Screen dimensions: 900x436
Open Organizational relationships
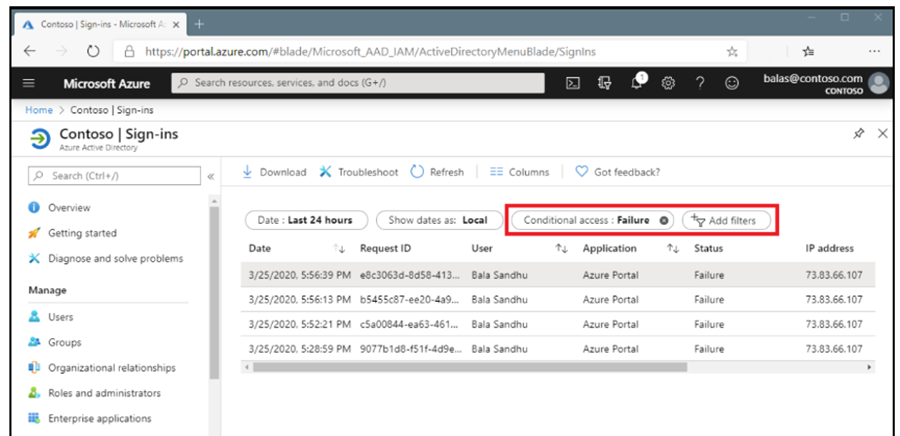102,368
